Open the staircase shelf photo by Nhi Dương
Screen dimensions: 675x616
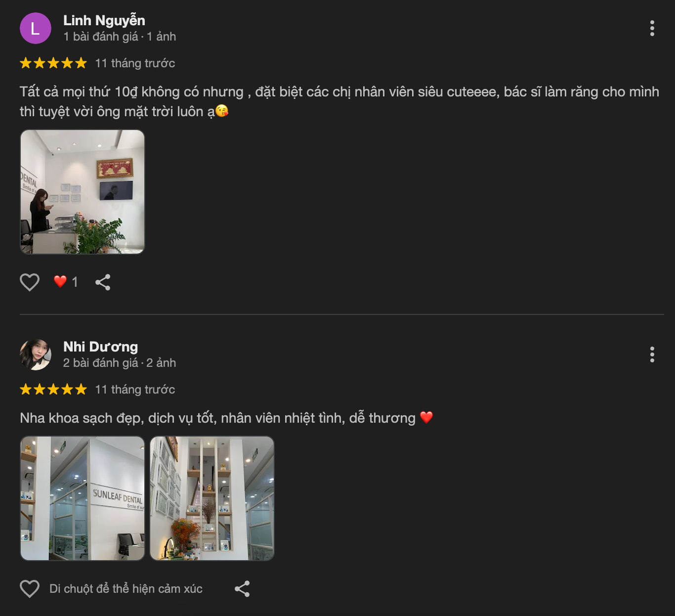pyautogui.click(x=212, y=498)
